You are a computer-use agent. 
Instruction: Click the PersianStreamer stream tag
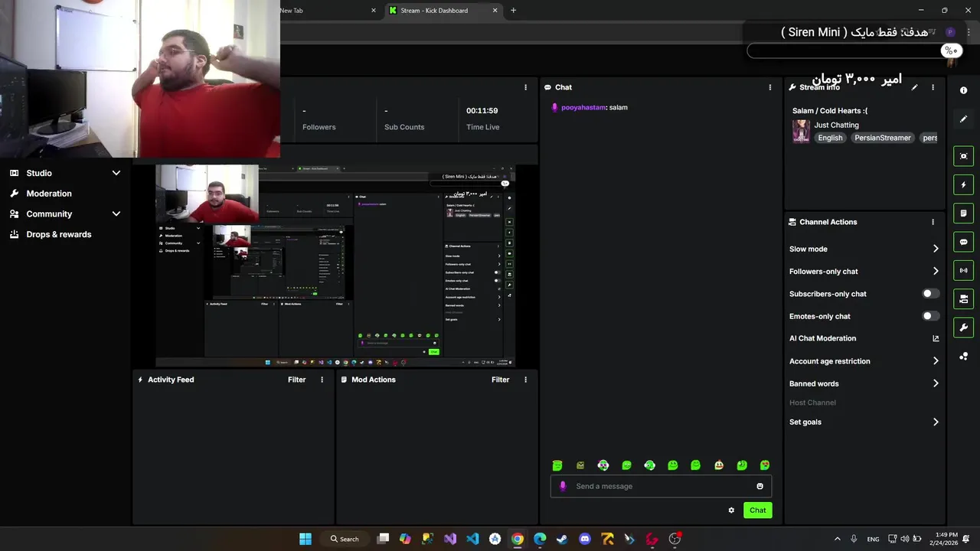click(882, 138)
